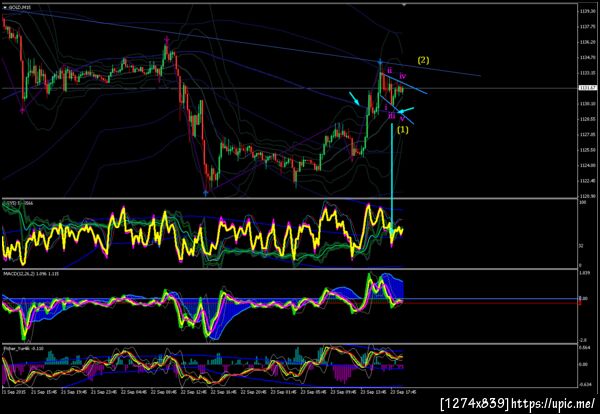Click the magenta iv wave label
Screen dimensions: 600x414
(x=403, y=76)
